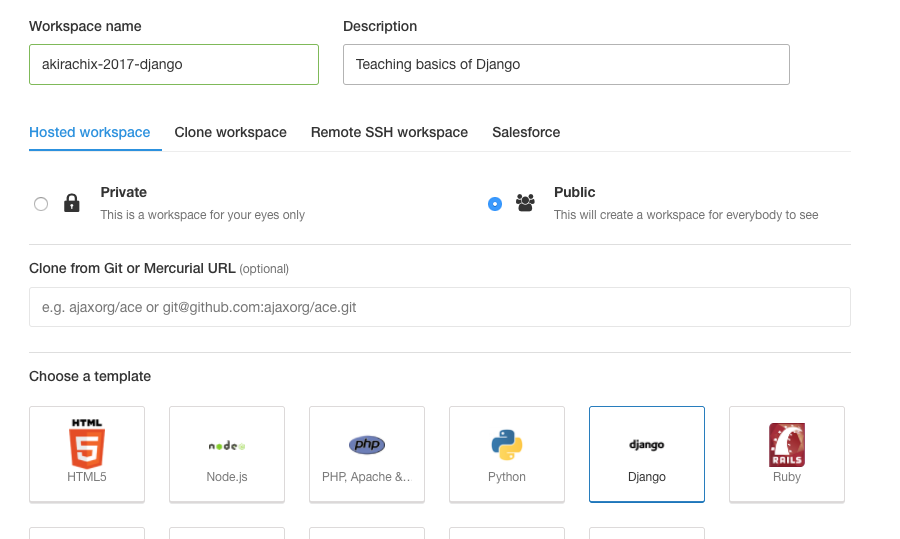
Task: Focus the Description text field
Action: (x=566, y=64)
